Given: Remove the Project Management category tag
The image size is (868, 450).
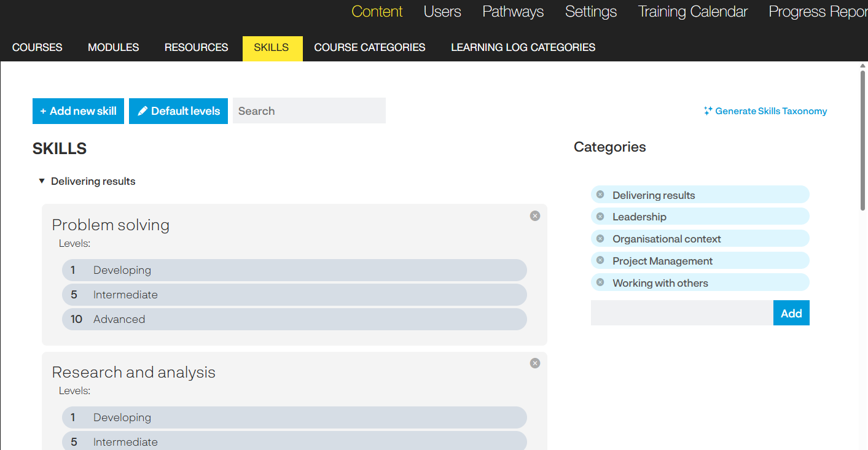Looking at the screenshot, I should tap(600, 260).
